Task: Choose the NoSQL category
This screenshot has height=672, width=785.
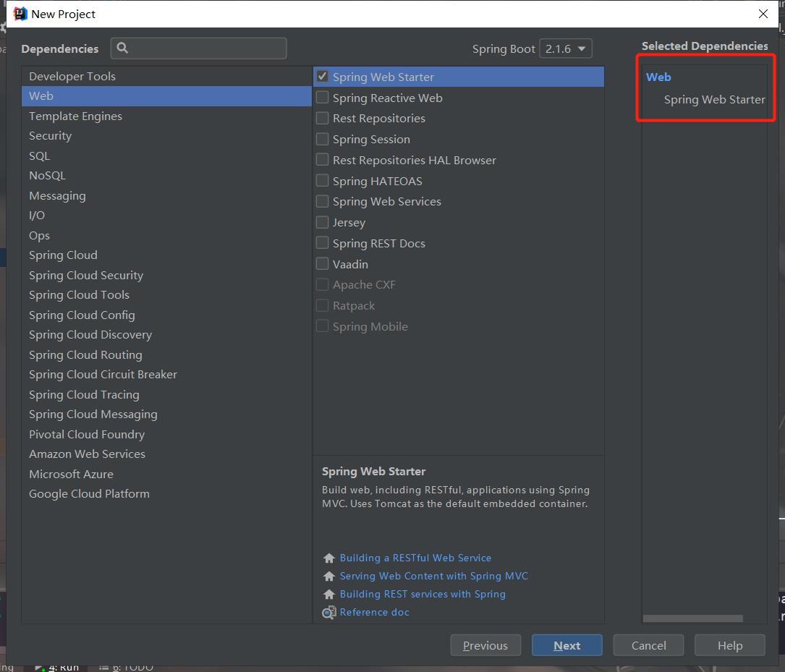Action: tap(166, 176)
